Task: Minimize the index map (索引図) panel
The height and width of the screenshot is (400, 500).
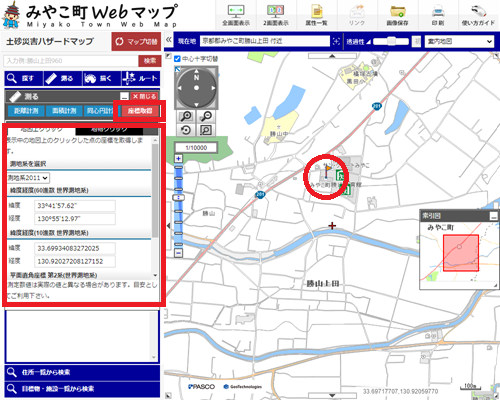Action: [x=494, y=216]
